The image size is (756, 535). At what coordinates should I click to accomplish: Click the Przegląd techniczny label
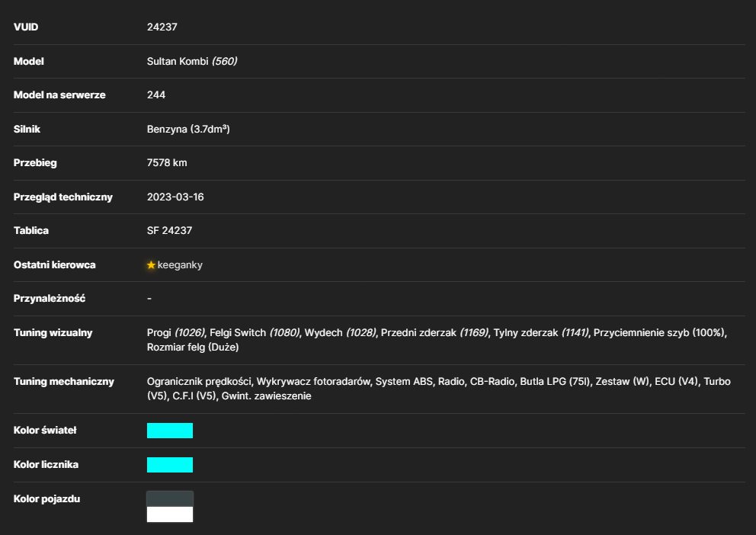click(x=63, y=197)
